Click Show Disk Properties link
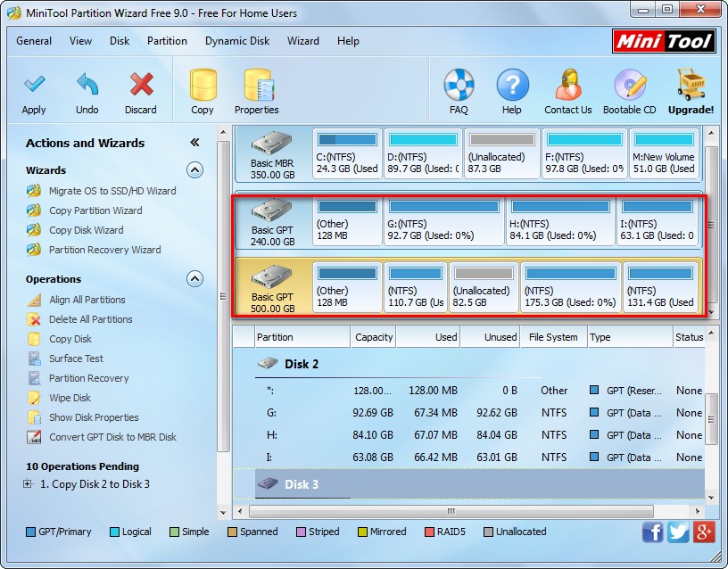 click(94, 417)
